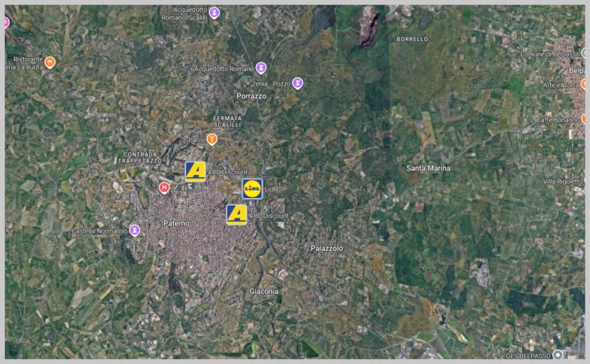Click the Porrazzo locality label
This screenshot has height=364, width=590.
click(x=251, y=96)
